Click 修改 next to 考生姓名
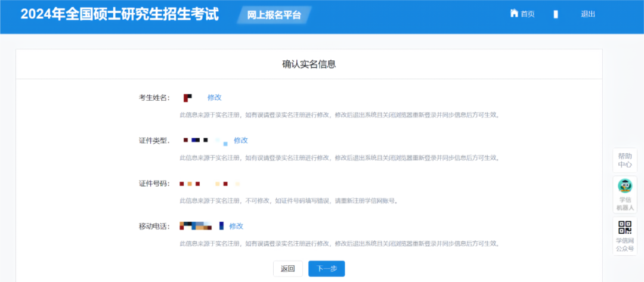644x282 pixels. 214,98
